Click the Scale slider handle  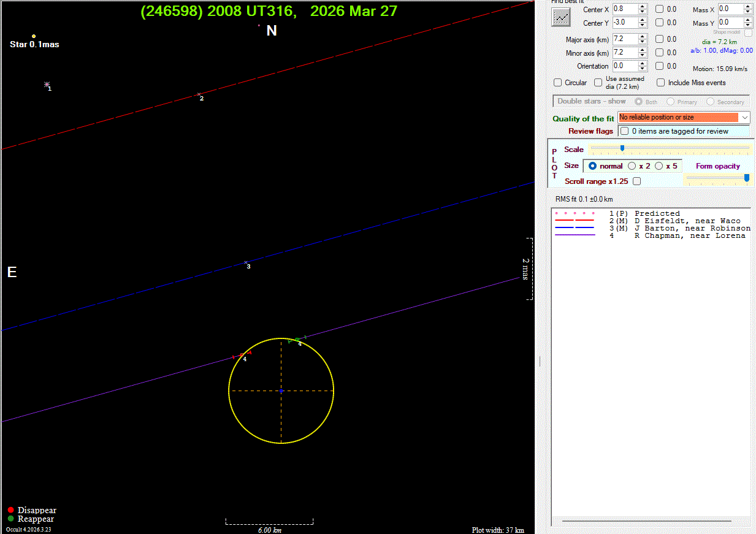(x=622, y=148)
